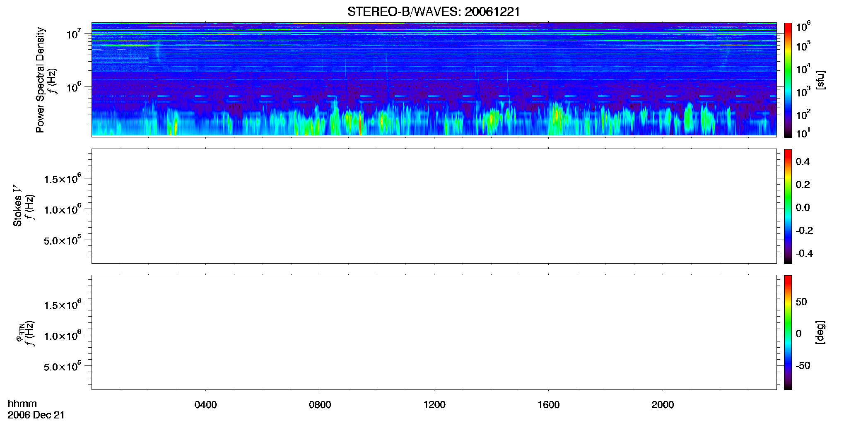Click the hhmm time format label

[x=22, y=404]
